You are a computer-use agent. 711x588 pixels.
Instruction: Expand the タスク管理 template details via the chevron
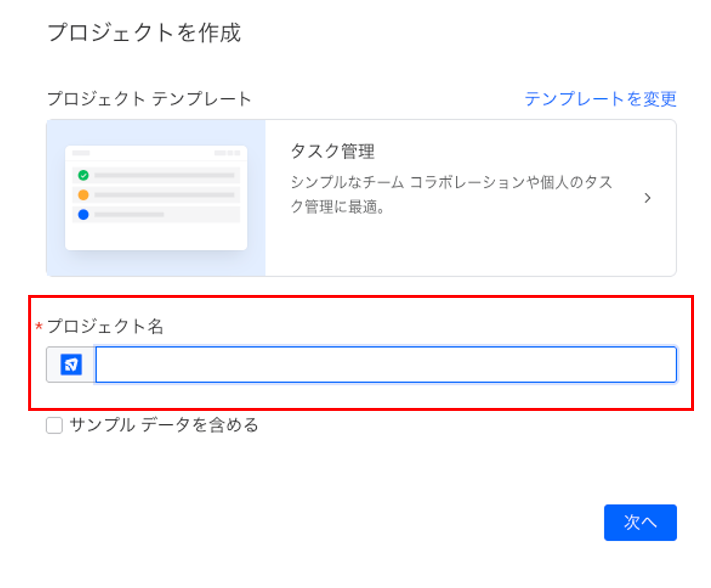648,198
